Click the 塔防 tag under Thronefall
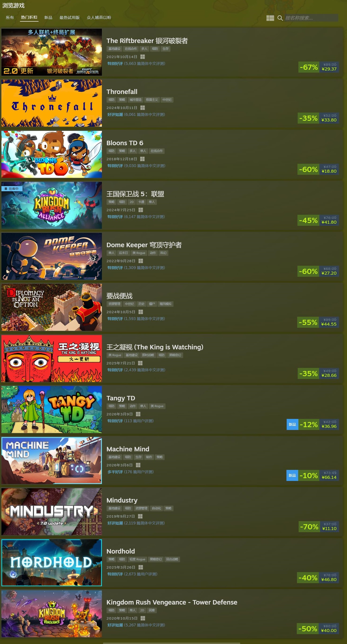This screenshot has height=644, width=347. click(x=112, y=100)
